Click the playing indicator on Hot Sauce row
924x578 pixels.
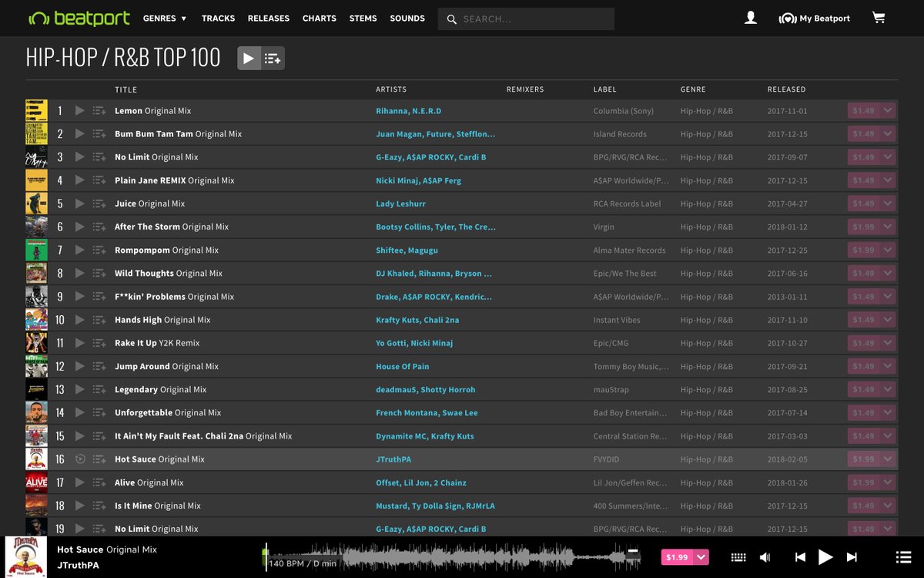(x=80, y=459)
